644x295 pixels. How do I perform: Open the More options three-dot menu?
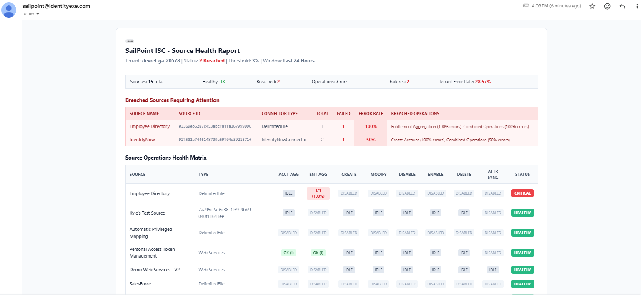(x=637, y=6)
